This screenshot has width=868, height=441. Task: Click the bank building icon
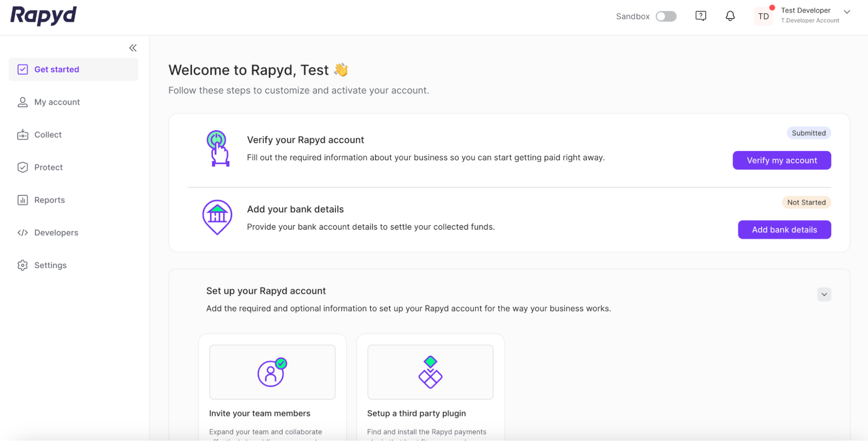(217, 217)
